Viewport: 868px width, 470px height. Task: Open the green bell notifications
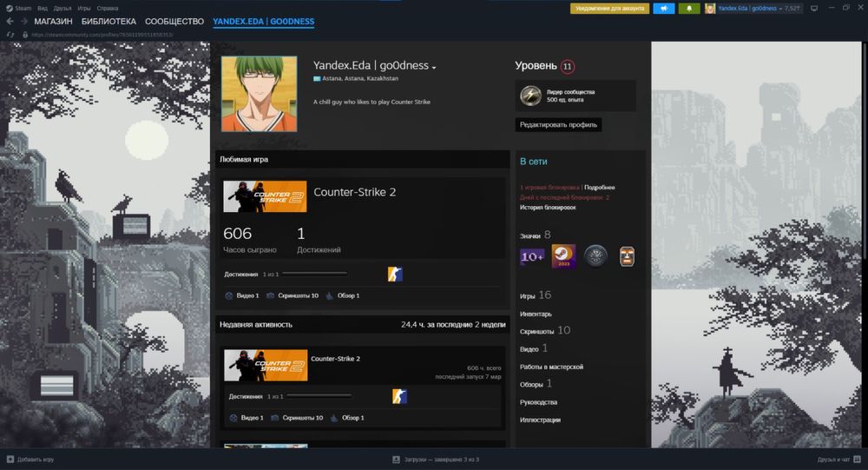[x=690, y=9]
